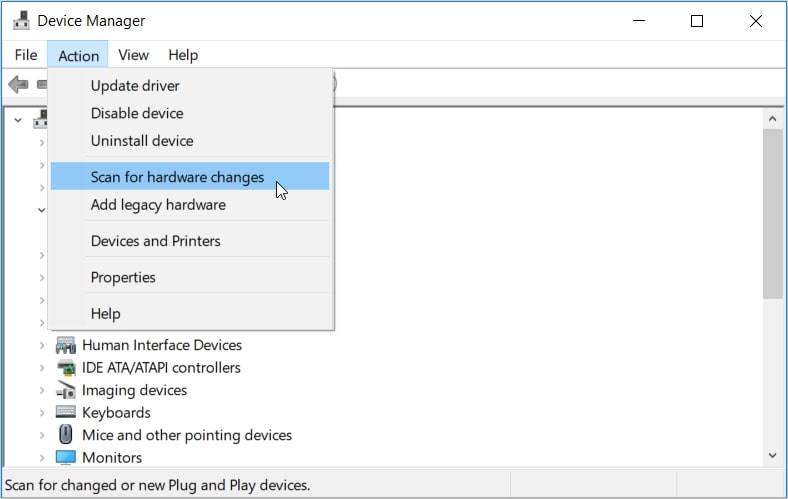Open the File menu
The image size is (788, 499).
(x=26, y=55)
